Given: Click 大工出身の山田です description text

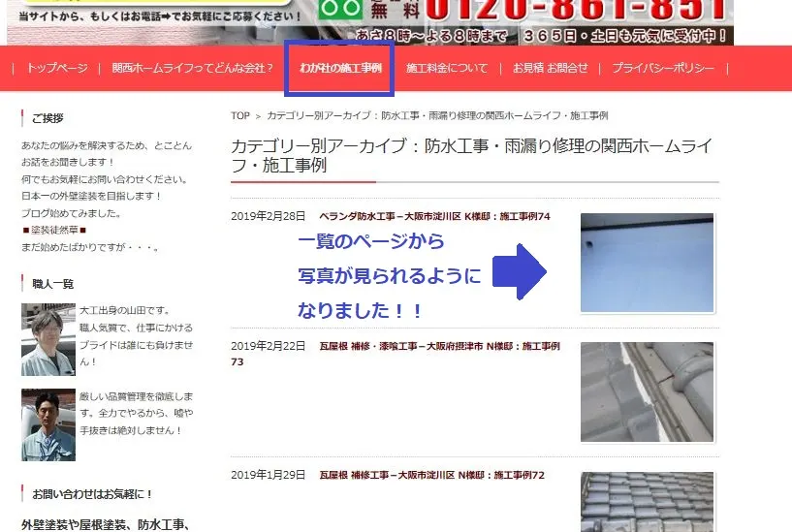Looking at the screenshot, I should pyautogui.click(x=136, y=336).
